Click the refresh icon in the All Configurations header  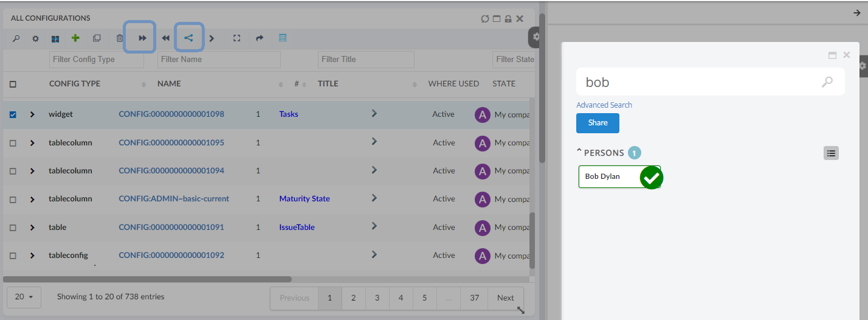coord(485,19)
